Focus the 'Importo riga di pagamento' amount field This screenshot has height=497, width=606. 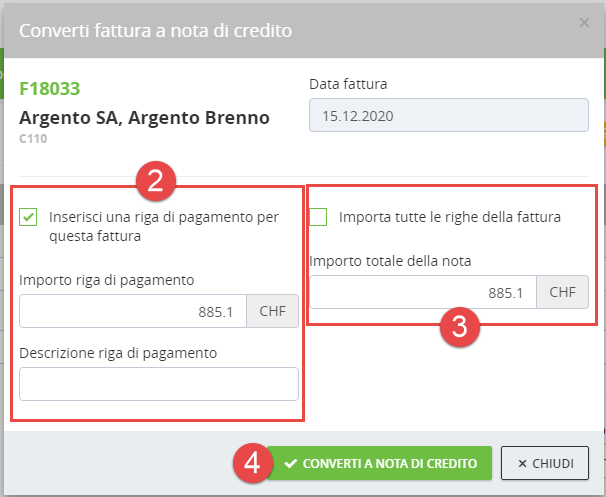(x=132, y=313)
